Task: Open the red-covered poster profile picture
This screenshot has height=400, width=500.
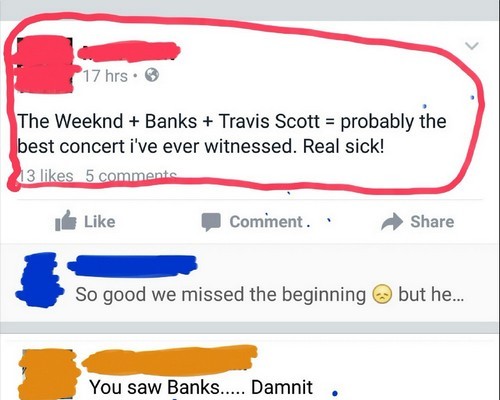Action: 44,63
